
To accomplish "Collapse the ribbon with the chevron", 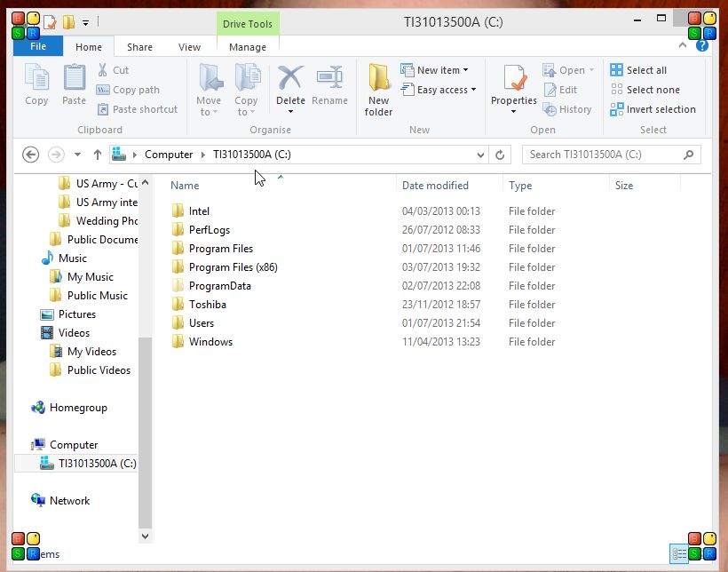I will pyautogui.click(x=683, y=45).
